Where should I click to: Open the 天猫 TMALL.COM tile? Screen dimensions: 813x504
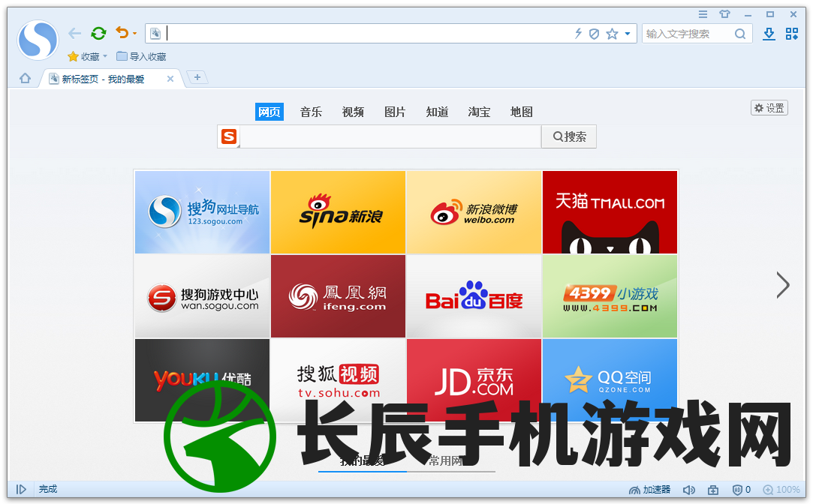pyautogui.click(x=610, y=211)
